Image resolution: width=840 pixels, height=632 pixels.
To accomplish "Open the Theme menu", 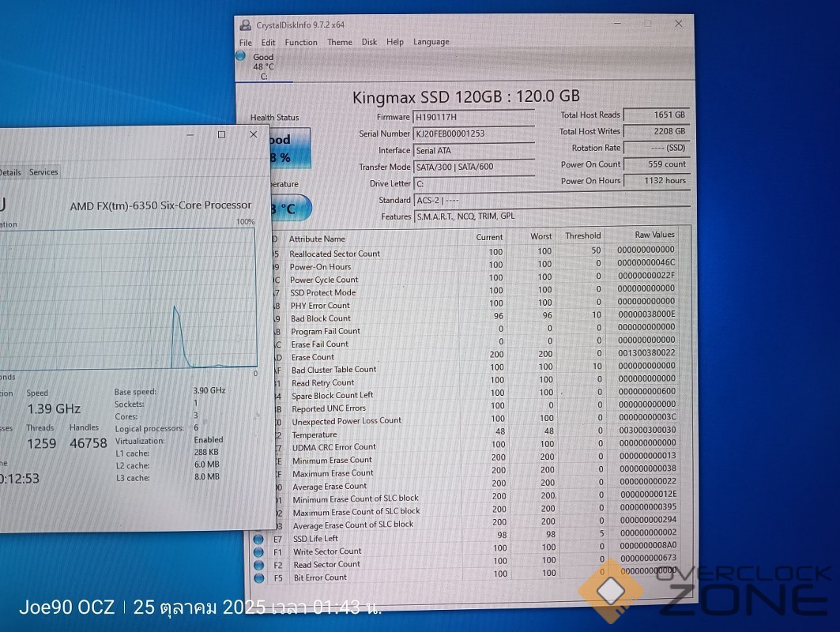I will (x=340, y=43).
